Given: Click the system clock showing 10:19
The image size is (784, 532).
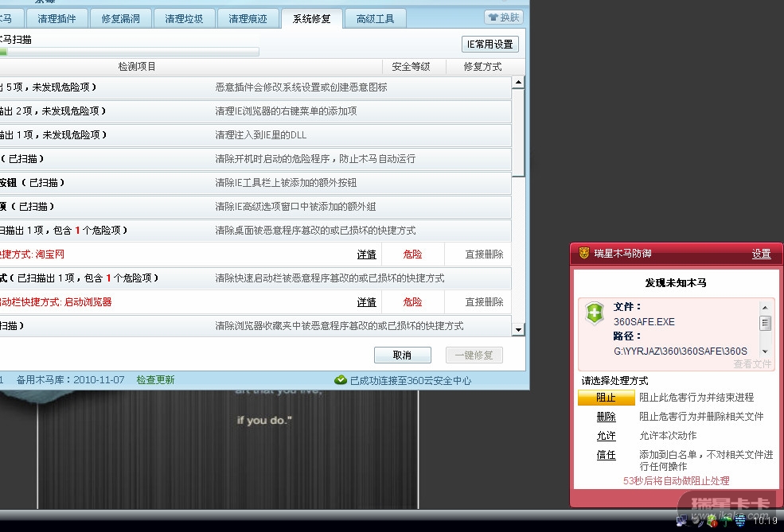Looking at the screenshot, I should click(765, 521).
